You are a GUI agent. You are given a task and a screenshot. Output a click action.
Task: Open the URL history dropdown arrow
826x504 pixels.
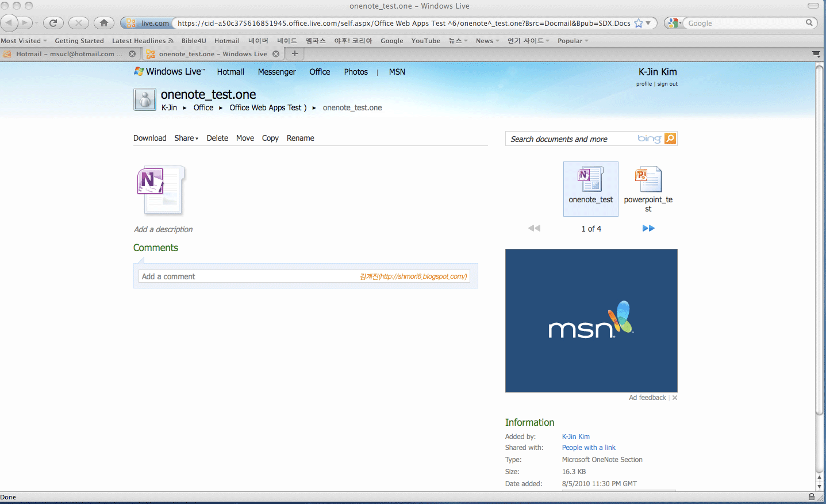click(x=648, y=24)
